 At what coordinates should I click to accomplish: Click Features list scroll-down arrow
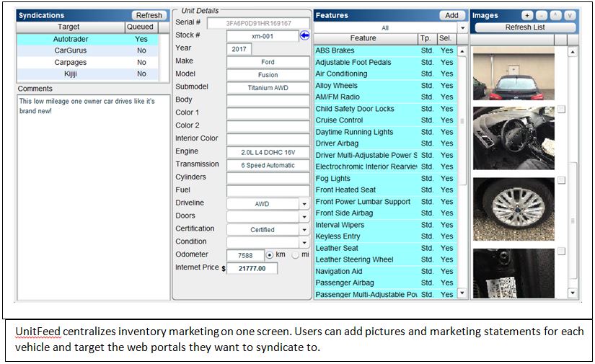point(462,293)
